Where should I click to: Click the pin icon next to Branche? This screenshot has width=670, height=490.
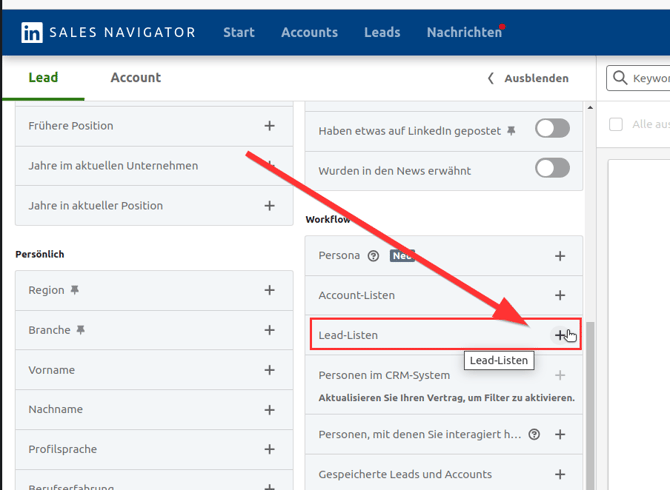pyautogui.click(x=81, y=330)
